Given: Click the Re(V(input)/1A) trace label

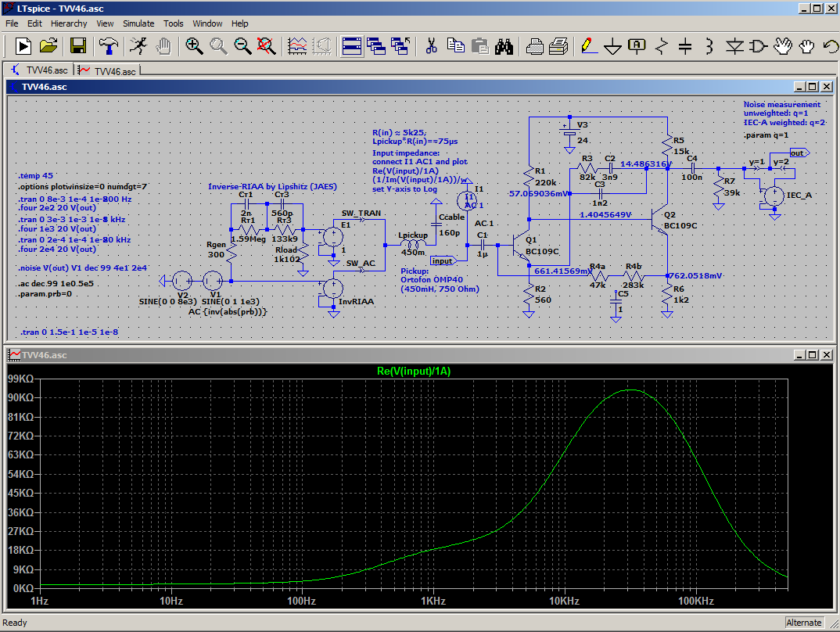Looking at the screenshot, I should [x=414, y=372].
